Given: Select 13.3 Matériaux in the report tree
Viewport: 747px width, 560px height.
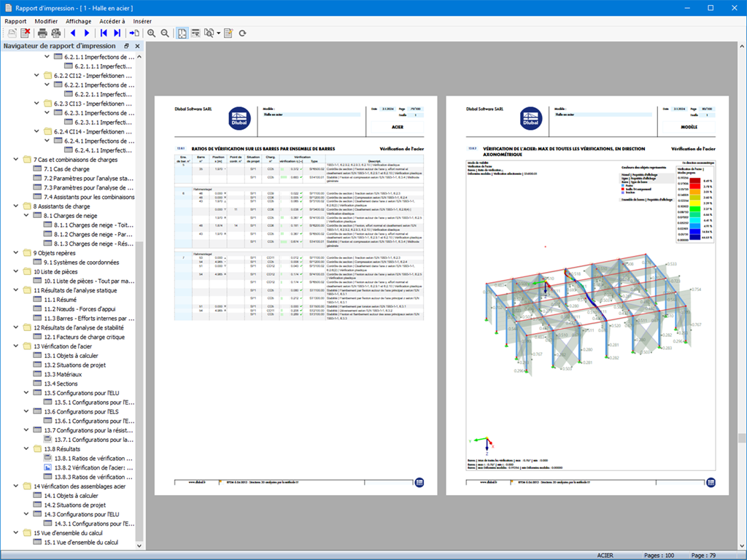Looking at the screenshot, I should 66,374.
